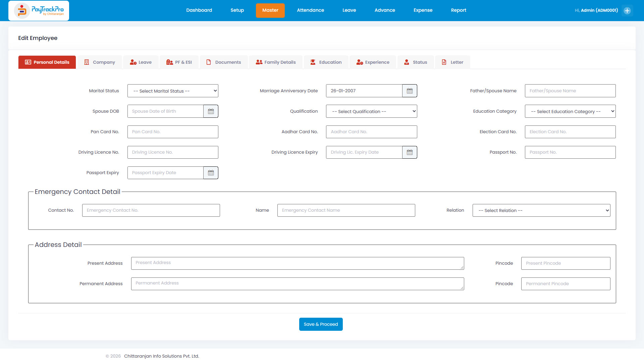Screen dimensions: 644x364
Task: Focus the Emergency Contact No. field
Action: coord(151,210)
